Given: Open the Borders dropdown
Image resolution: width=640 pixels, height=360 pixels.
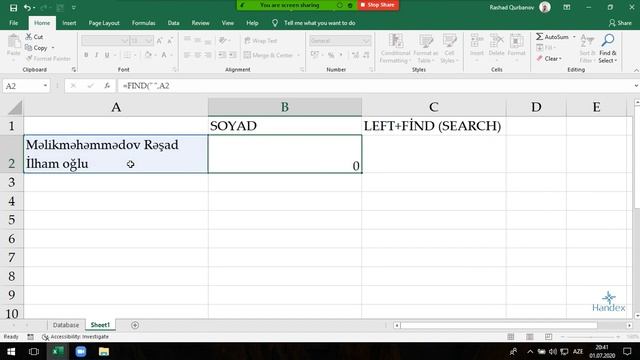Looking at the screenshot, I should (x=135, y=55).
